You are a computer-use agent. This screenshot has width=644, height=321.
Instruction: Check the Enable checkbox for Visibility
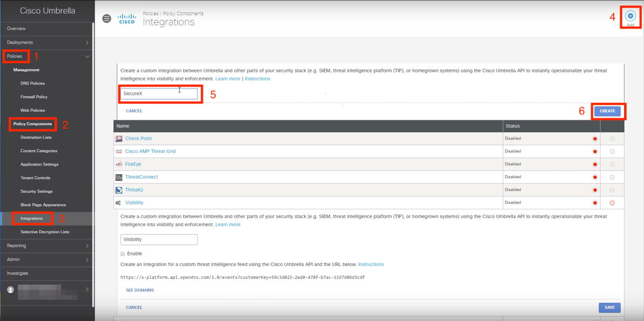123,254
